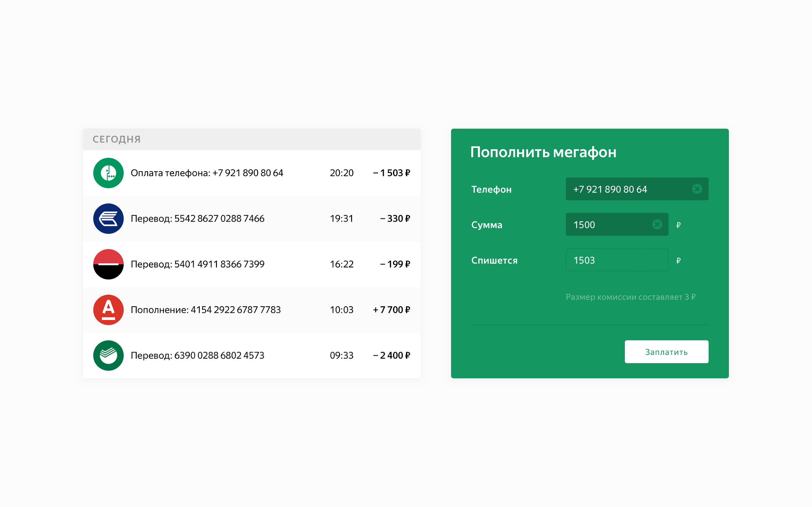The image size is (812, 507).
Task: Click the + 7 700 ₽ amount
Action: [x=391, y=310]
